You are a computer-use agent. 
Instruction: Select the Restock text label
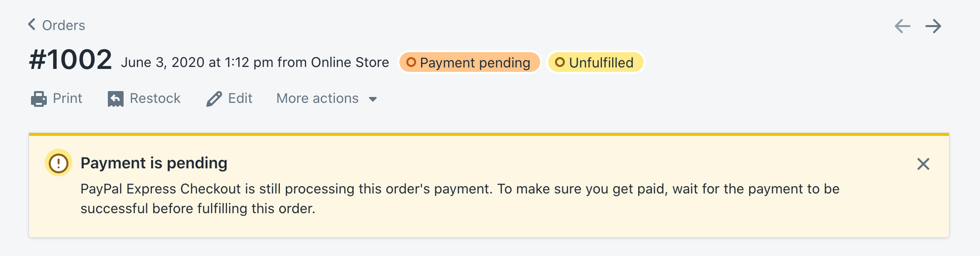coord(155,98)
